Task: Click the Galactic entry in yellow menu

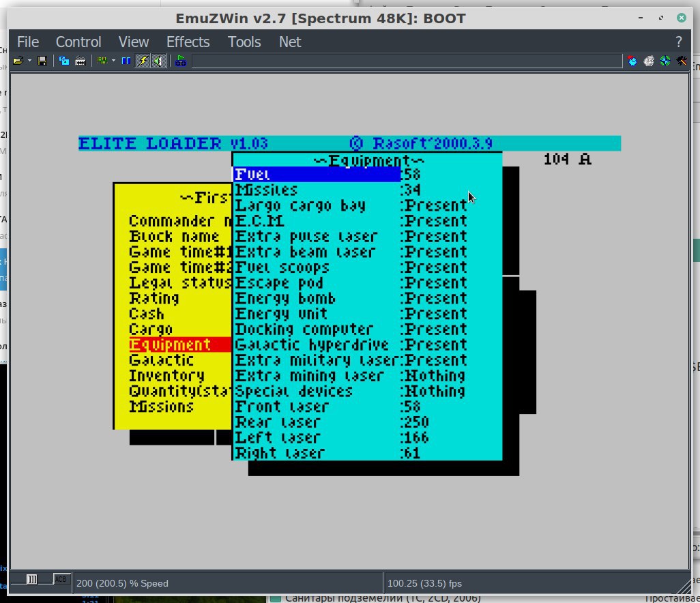Action: 161,360
